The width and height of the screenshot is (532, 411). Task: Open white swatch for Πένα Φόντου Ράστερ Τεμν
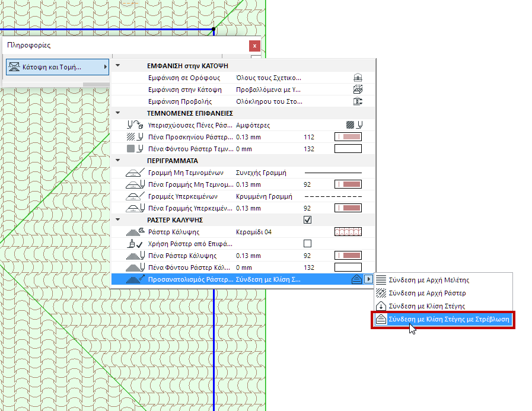(x=348, y=149)
